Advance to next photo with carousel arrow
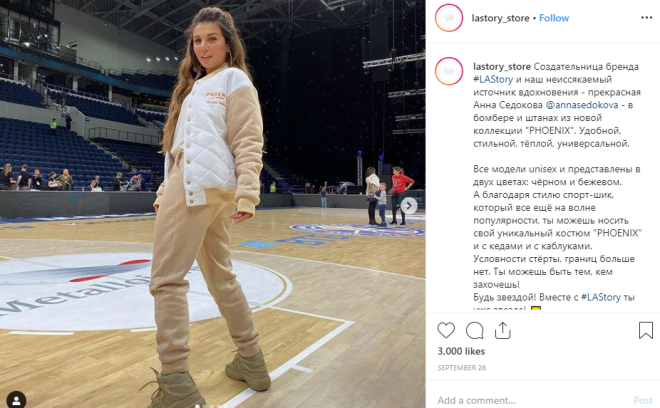This screenshot has width=660, height=408. [409, 205]
